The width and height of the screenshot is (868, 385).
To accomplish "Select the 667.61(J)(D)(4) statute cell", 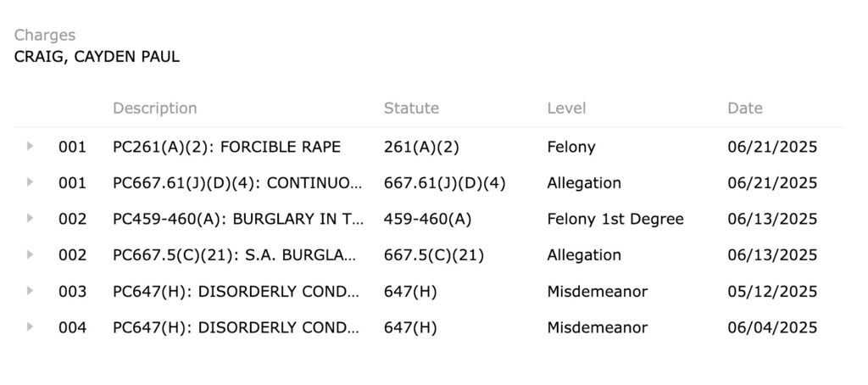I will click(x=444, y=183).
